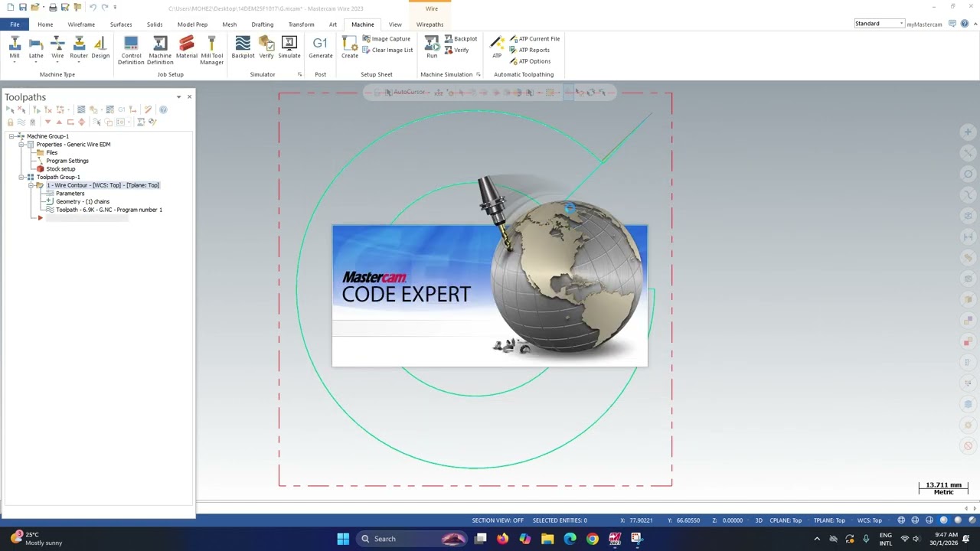Open the Standard workspace dropdown

coord(880,24)
